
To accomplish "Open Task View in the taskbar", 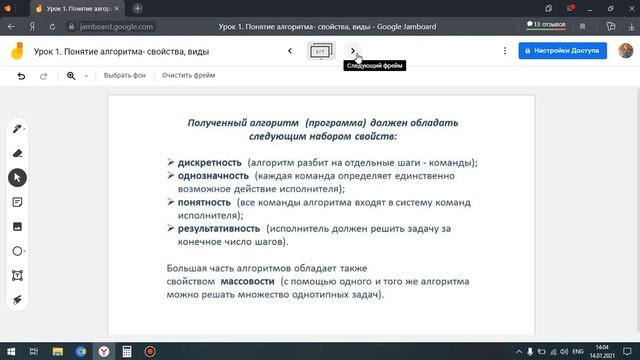I will point(34,351).
